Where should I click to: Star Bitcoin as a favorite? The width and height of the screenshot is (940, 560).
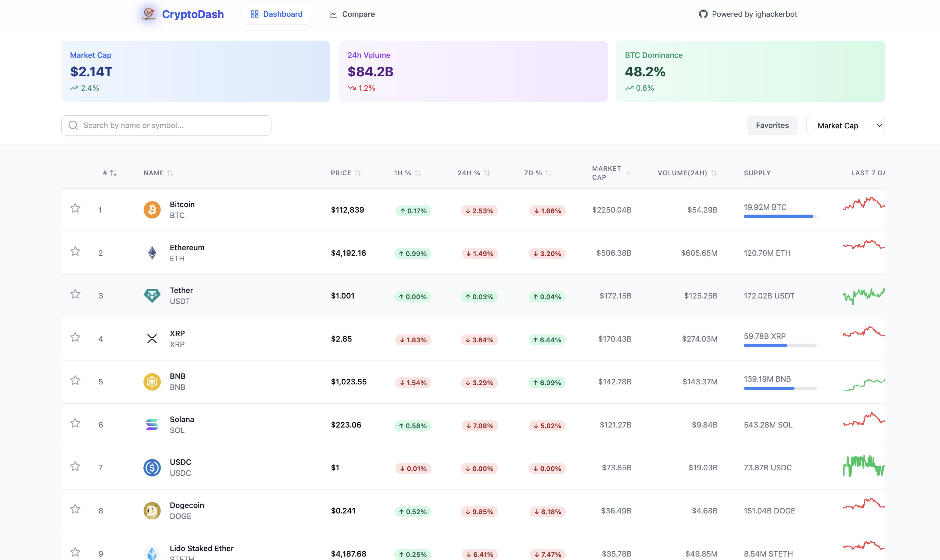(x=75, y=208)
